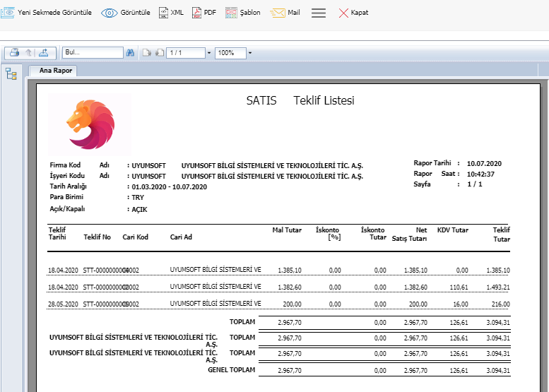Open report with Yeni Sekmede Görüntüle
Screen dimensions: 549x392
(47, 13)
